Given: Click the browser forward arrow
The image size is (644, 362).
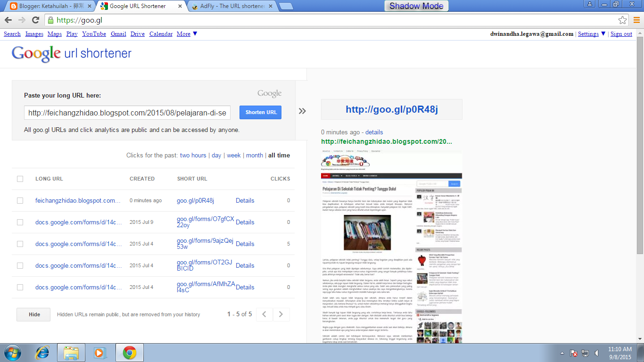Looking at the screenshot, I should tap(22, 20).
